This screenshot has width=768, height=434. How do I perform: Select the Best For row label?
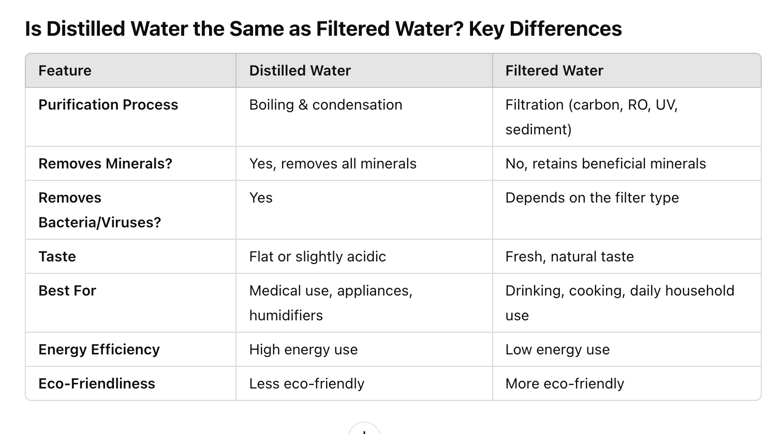(67, 291)
